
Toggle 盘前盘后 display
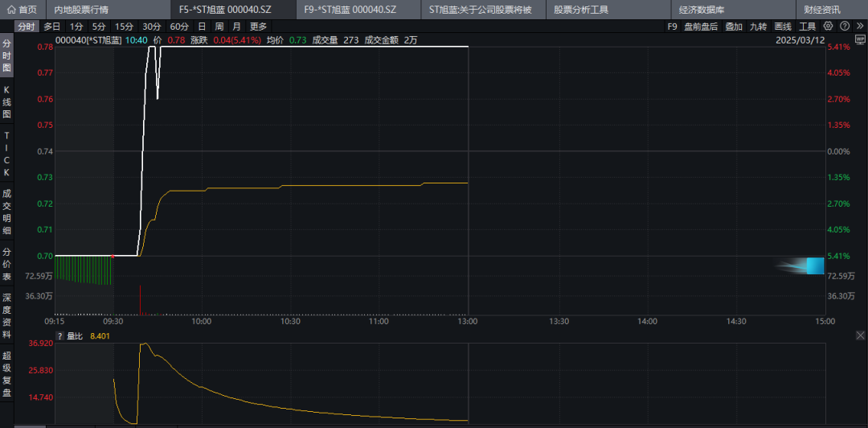(702, 27)
